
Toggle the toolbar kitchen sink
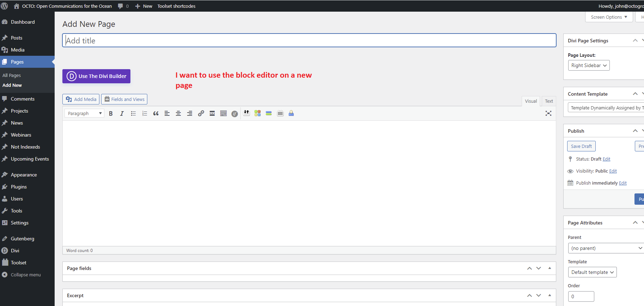click(223, 113)
